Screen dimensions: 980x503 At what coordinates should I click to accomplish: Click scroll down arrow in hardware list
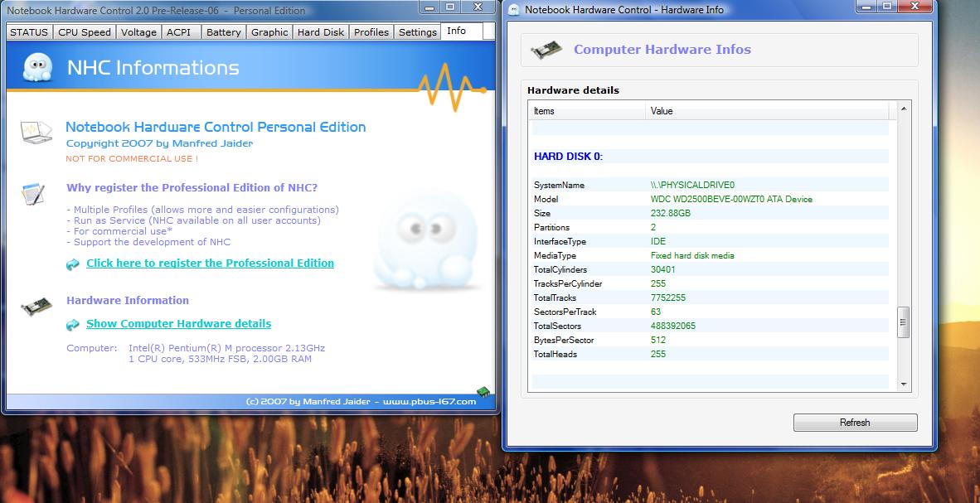903,385
